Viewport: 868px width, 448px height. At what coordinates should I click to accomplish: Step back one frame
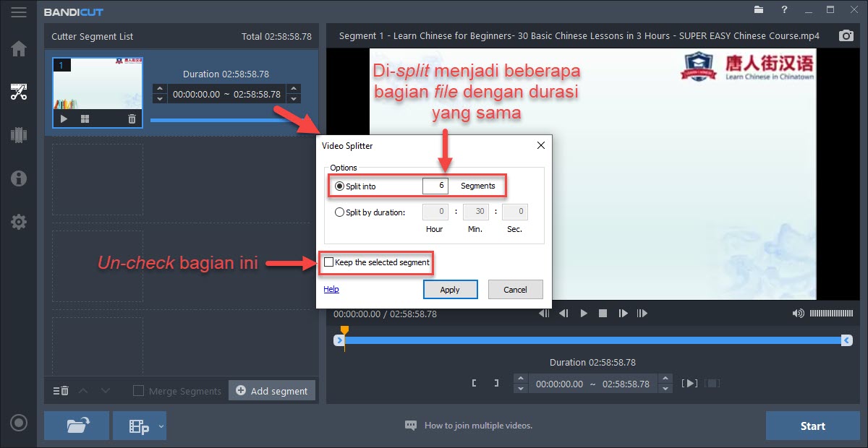pos(564,314)
